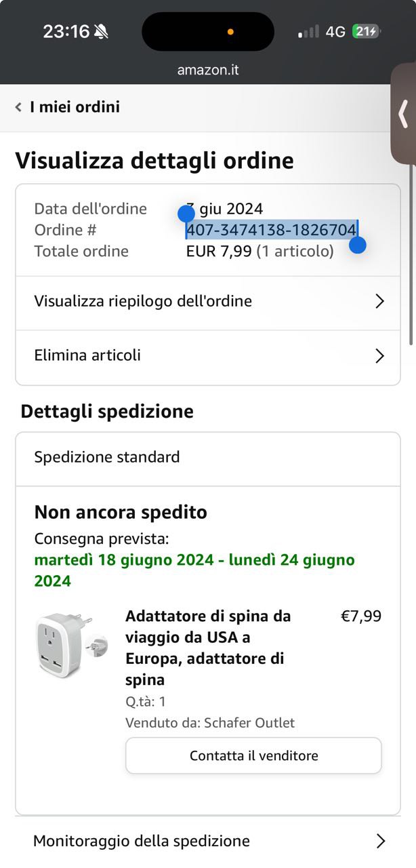The image size is (416, 868).
Task: Tap the highlighted order number 407-3474138-1826704
Action: pos(272,230)
